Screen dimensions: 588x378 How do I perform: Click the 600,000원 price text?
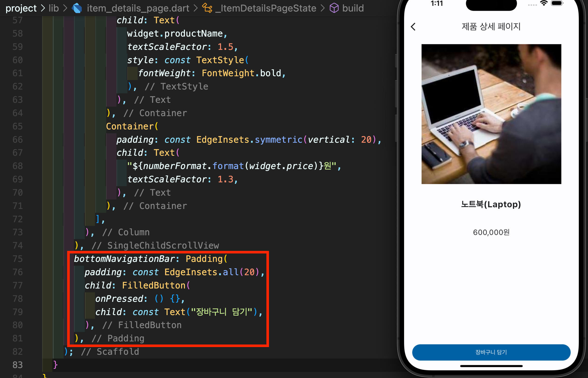491,232
